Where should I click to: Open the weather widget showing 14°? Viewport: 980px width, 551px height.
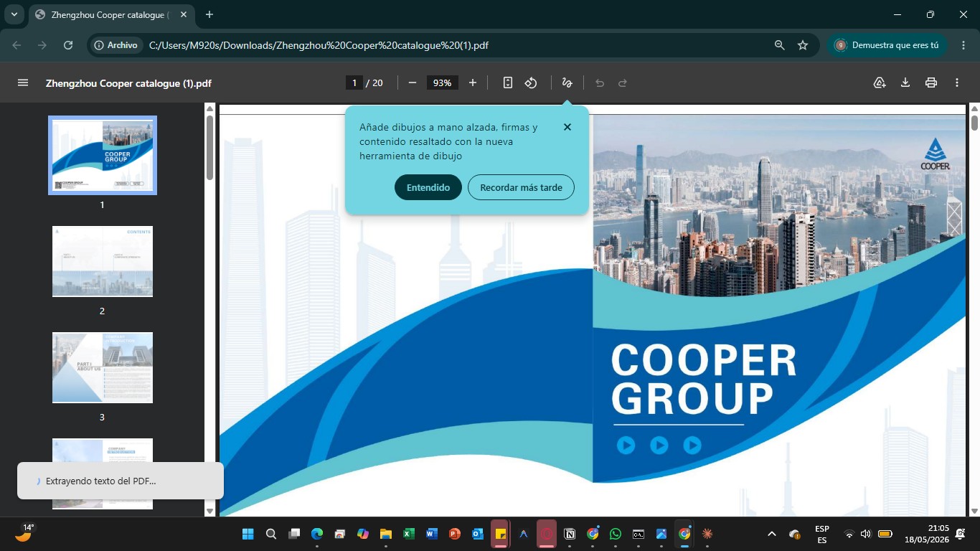coord(24,532)
